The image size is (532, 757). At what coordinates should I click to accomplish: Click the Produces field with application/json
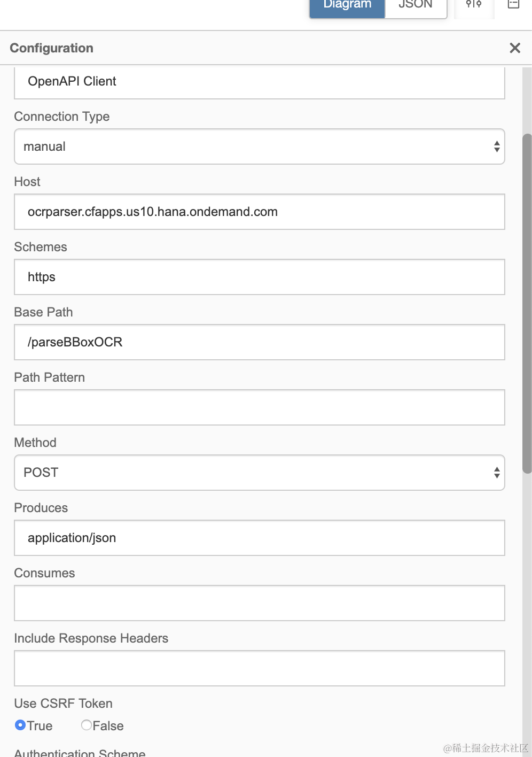(x=259, y=538)
